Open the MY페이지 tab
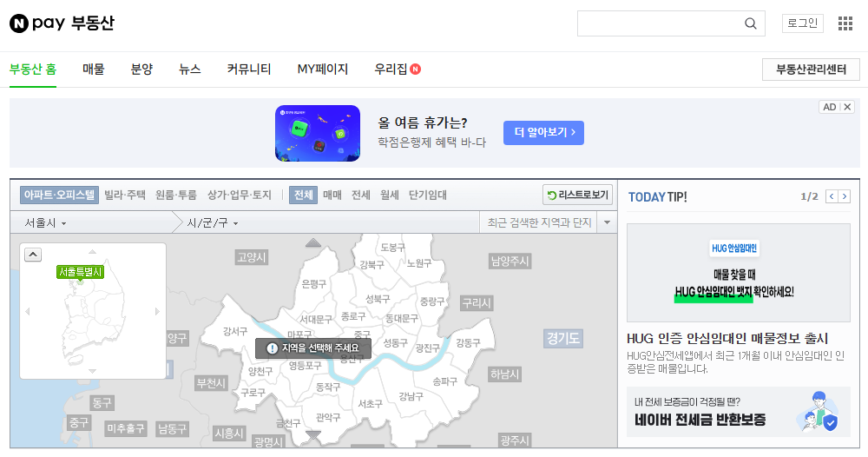The image size is (868, 457). coord(323,70)
